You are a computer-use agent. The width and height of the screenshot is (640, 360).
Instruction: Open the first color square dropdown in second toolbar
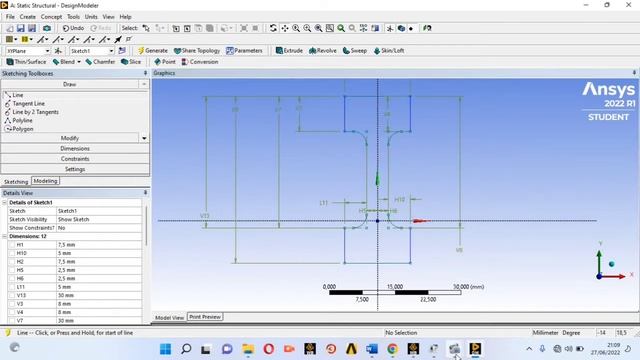(x=16, y=40)
